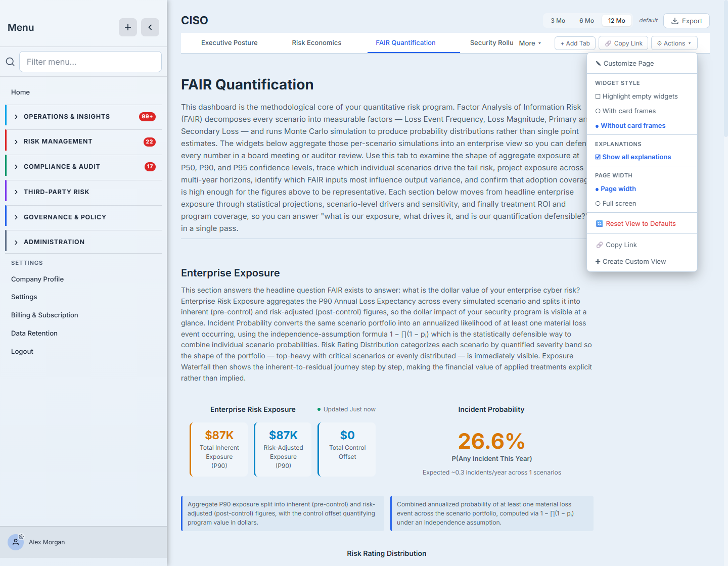728x566 pixels.
Task: Open the Security Rollu tab
Action: [x=491, y=43]
